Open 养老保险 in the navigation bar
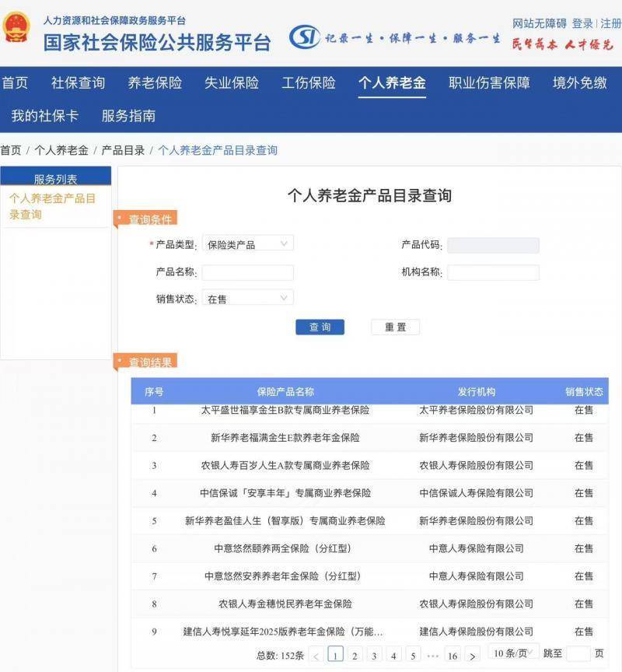The height and width of the screenshot is (672, 622). (x=155, y=82)
